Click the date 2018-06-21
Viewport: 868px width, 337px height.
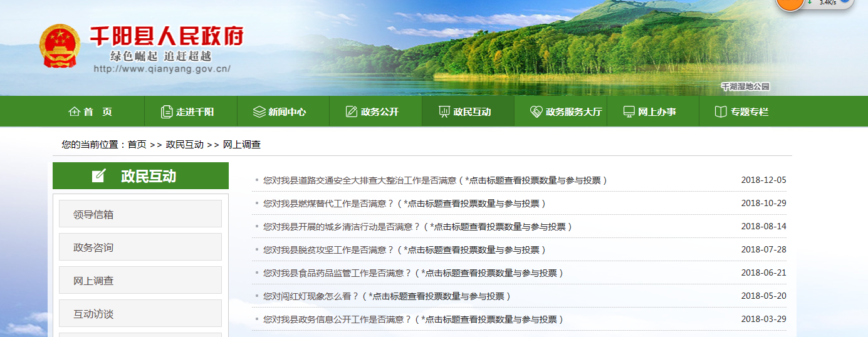coord(763,273)
